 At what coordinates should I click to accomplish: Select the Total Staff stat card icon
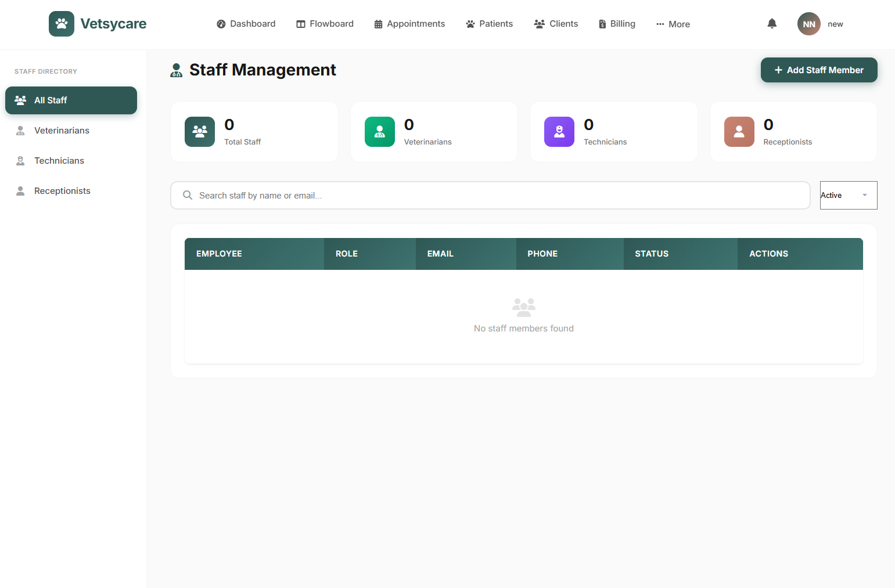[x=199, y=132]
